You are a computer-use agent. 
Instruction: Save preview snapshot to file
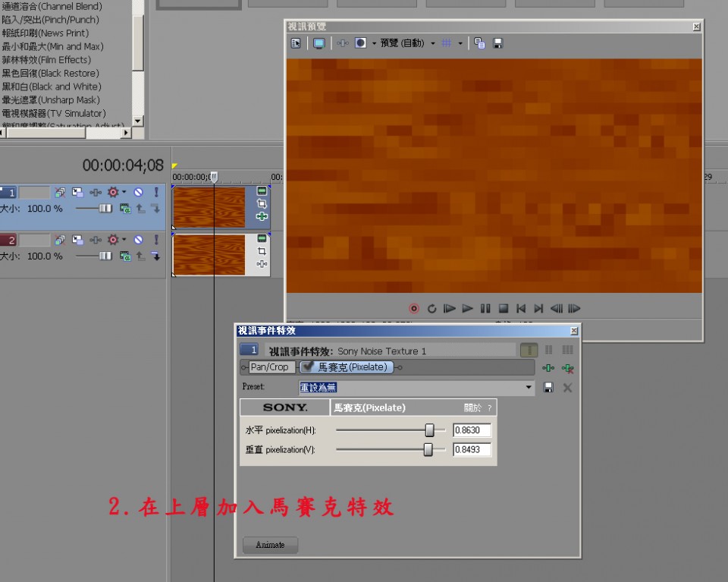(497, 43)
